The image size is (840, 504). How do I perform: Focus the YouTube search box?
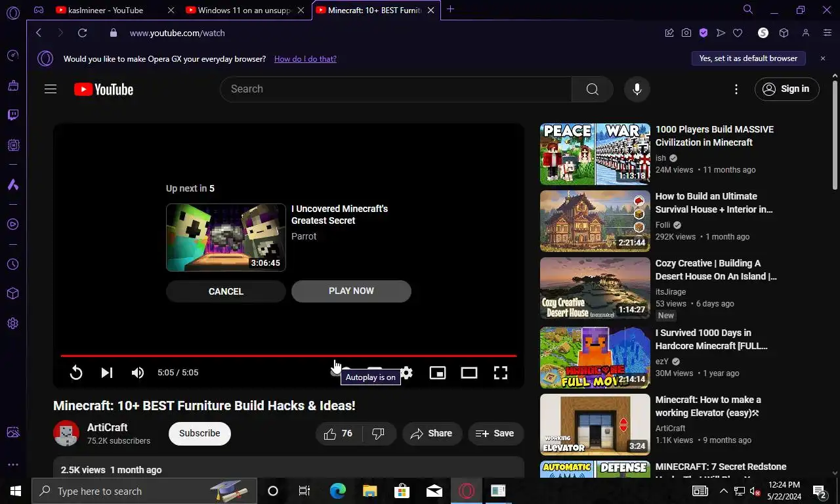[396, 89]
